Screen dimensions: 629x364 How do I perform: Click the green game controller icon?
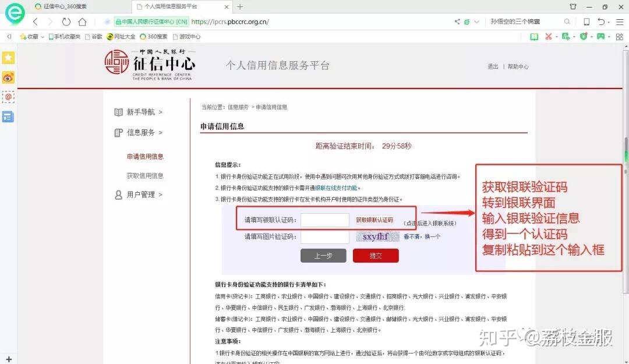(x=600, y=37)
